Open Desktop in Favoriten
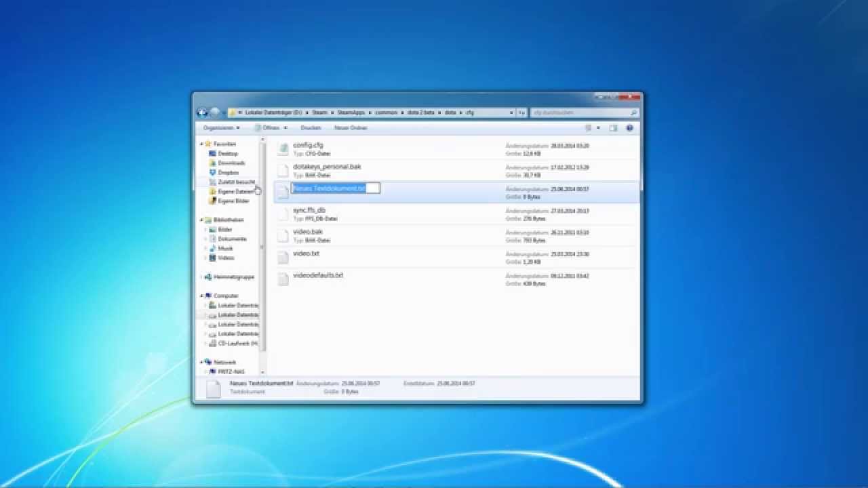The height and width of the screenshot is (488, 868). [x=228, y=154]
